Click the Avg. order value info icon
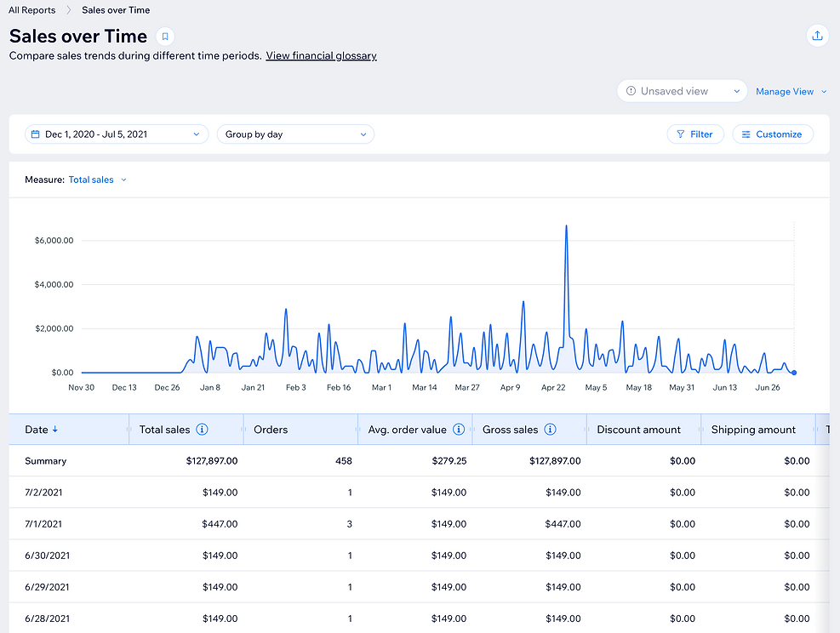The width and height of the screenshot is (840, 633). (x=459, y=430)
